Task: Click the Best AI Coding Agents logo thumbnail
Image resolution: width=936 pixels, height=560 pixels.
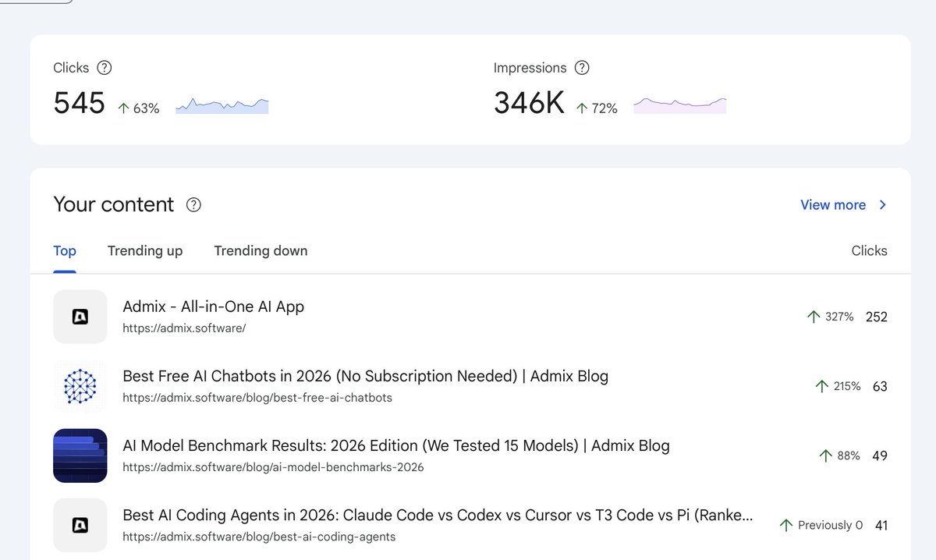Action: point(80,525)
